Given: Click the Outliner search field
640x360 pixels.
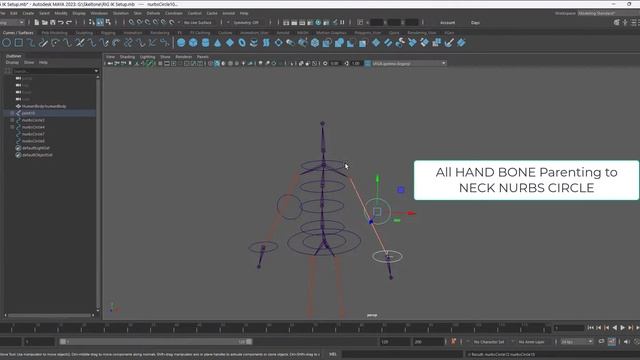Looking at the screenshot, I should coord(53,71).
